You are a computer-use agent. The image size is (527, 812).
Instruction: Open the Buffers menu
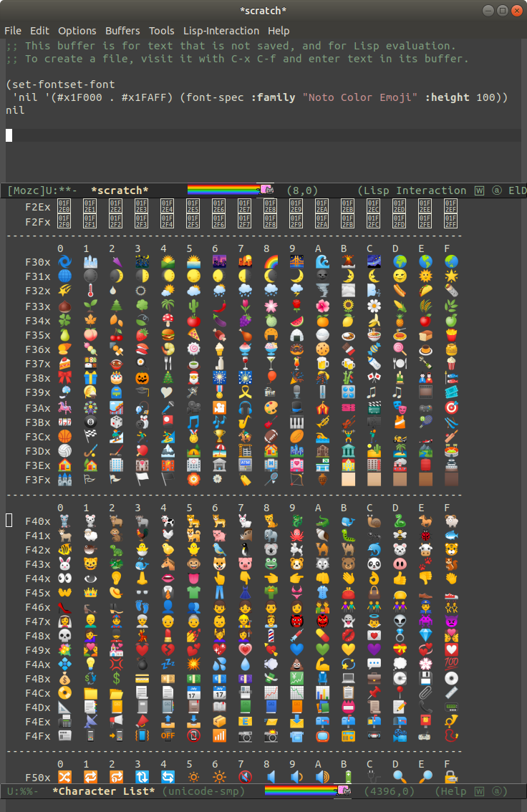coord(122,31)
